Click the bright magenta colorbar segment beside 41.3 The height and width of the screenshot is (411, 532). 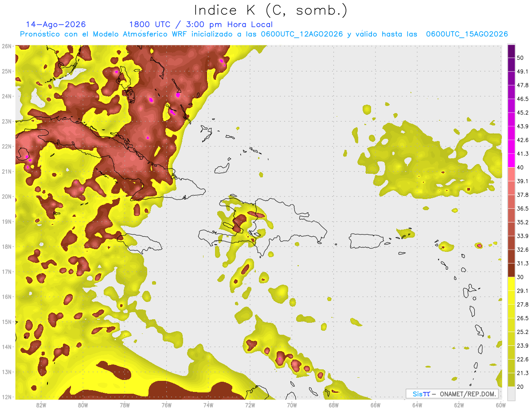(x=511, y=160)
